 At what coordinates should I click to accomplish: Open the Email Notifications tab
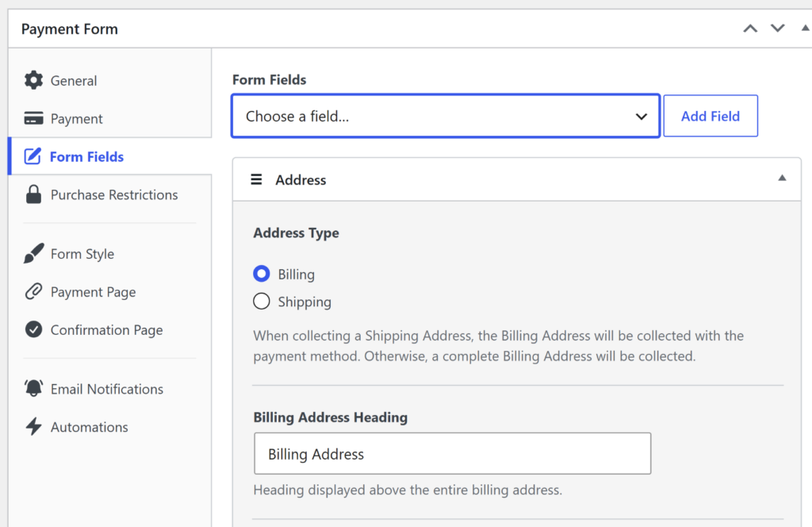click(109, 389)
